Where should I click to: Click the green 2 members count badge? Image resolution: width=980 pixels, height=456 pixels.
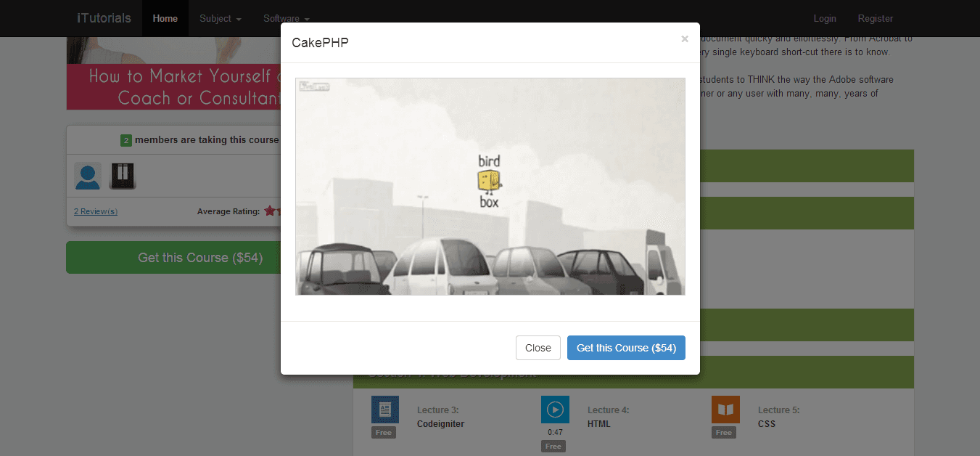126,140
